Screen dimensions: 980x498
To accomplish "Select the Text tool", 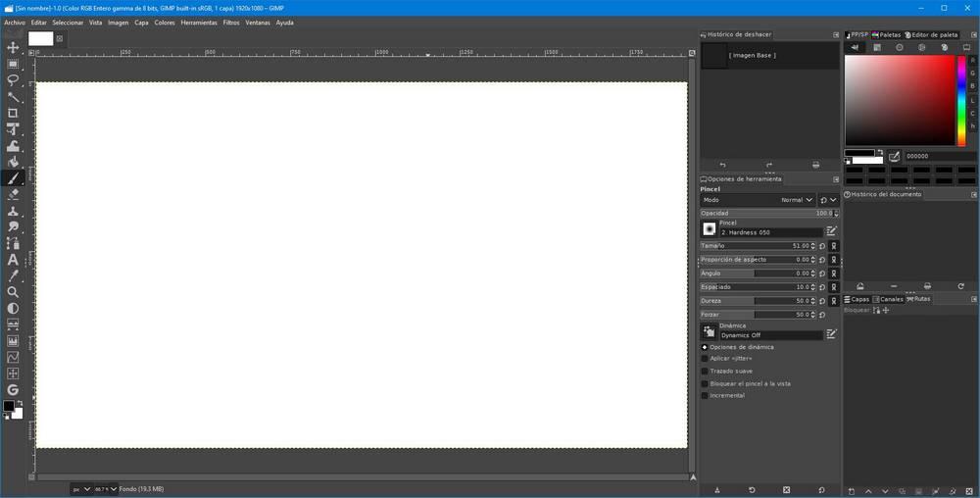I will pyautogui.click(x=13, y=260).
